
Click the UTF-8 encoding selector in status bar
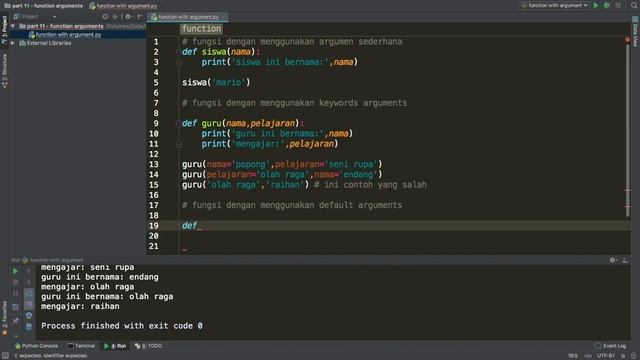606,356
